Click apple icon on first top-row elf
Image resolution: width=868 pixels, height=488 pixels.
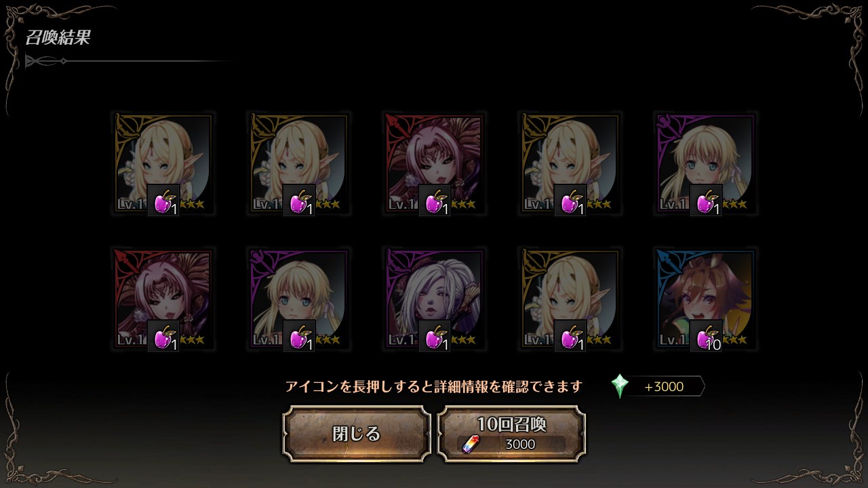(163, 200)
